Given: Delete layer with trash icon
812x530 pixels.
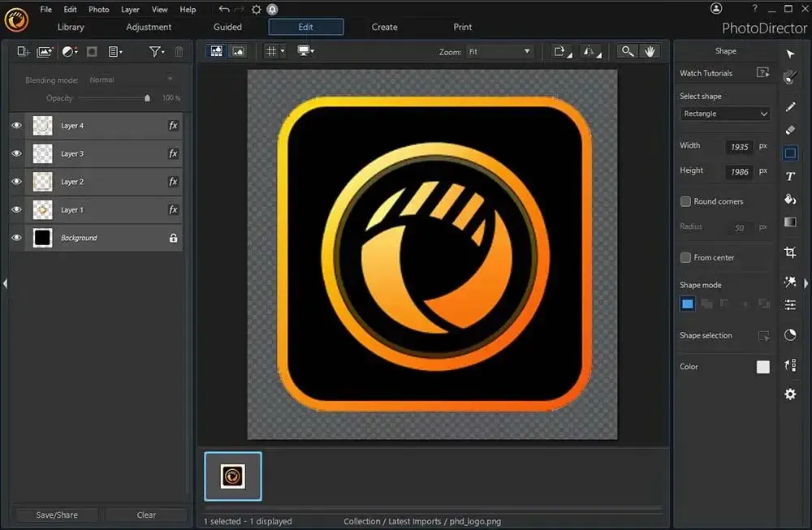Looking at the screenshot, I should [179, 52].
